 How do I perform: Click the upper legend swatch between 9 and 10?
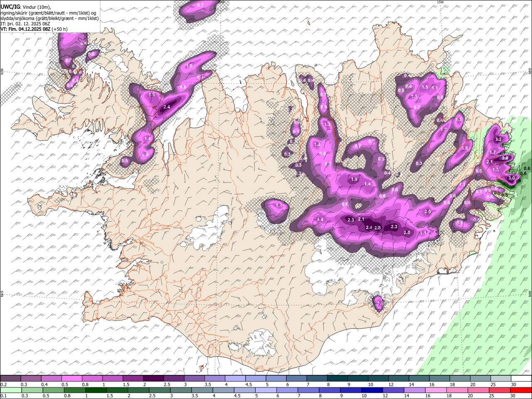(x=358, y=379)
